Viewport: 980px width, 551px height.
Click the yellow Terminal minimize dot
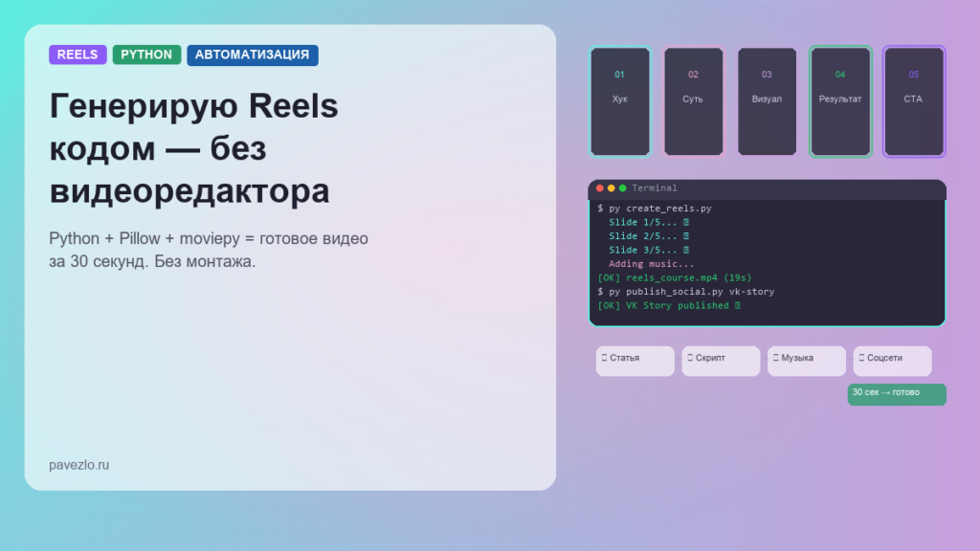(612, 188)
